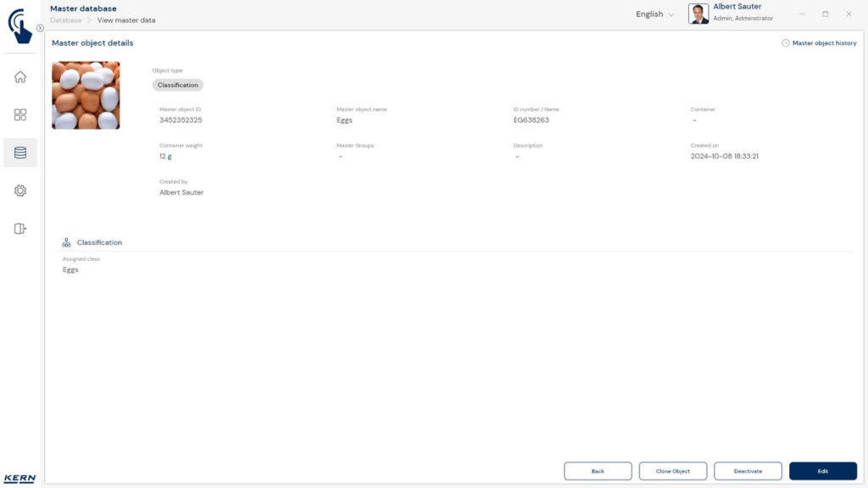Click the Back button
The image size is (868, 488).
pos(598,471)
